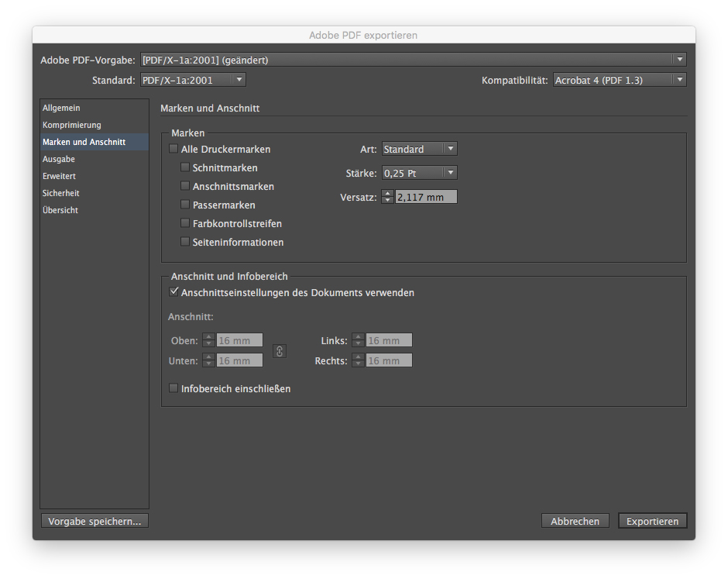The width and height of the screenshot is (728, 579).
Task: Open the Kompatibilität dropdown
Action: click(620, 80)
